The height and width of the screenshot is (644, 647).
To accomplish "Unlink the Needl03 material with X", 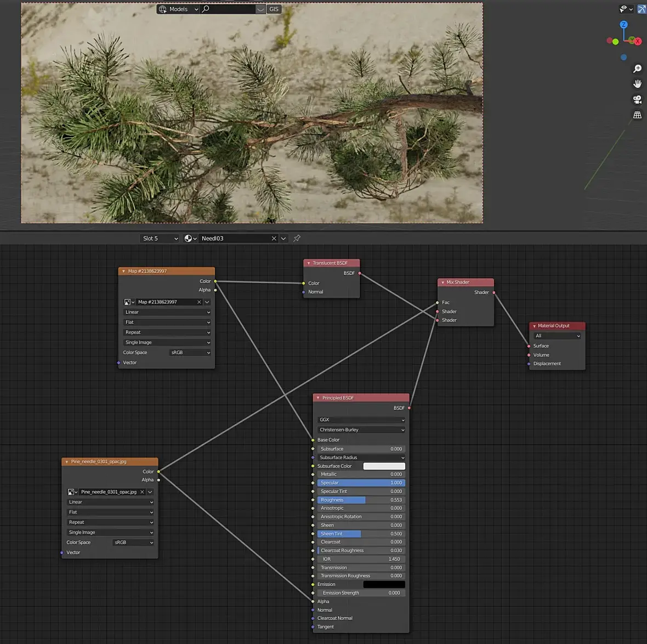I will [x=274, y=238].
